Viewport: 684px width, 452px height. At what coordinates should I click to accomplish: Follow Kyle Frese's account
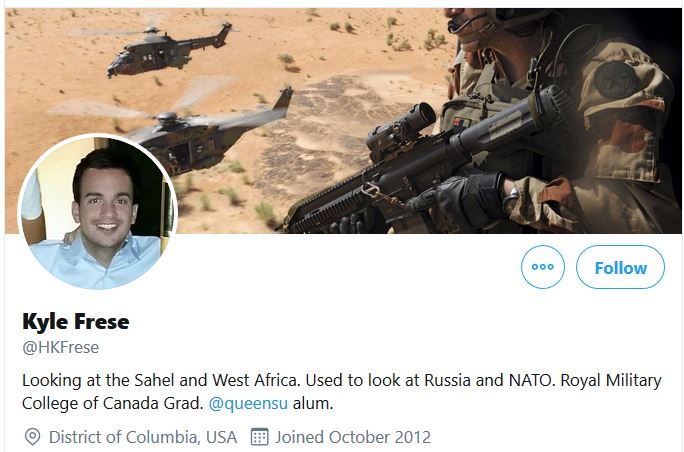(620, 267)
